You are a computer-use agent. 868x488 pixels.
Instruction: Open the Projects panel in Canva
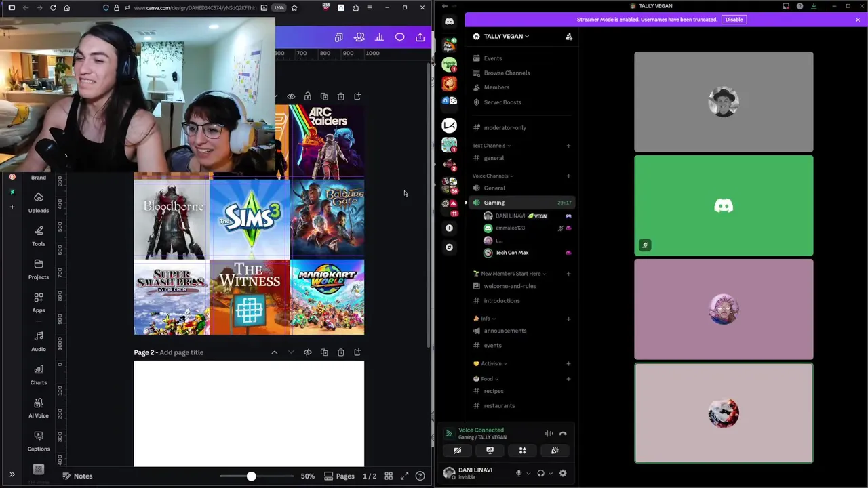pyautogui.click(x=39, y=268)
